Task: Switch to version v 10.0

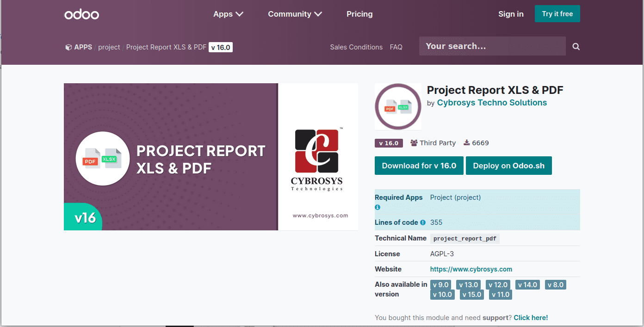Action: (442, 295)
